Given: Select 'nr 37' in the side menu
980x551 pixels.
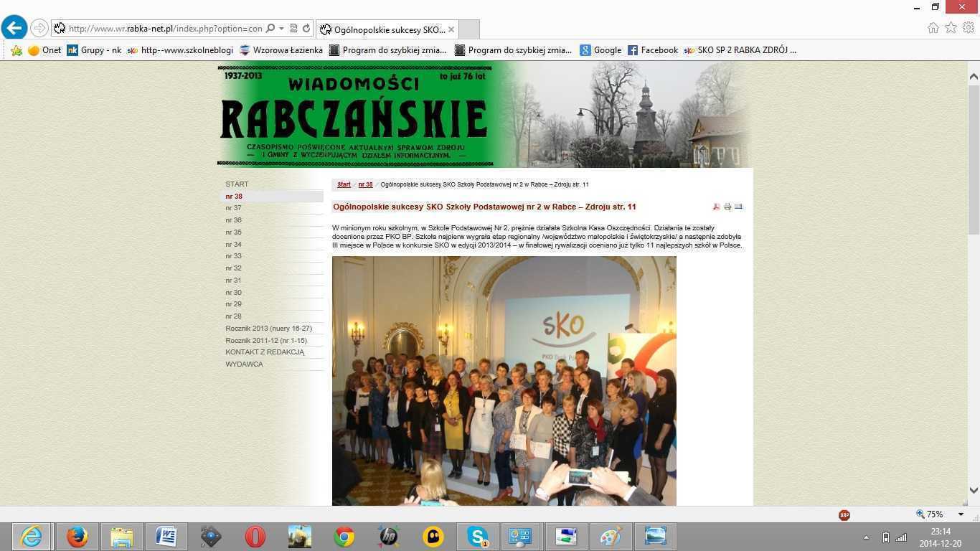Looking at the screenshot, I should [234, 208].
